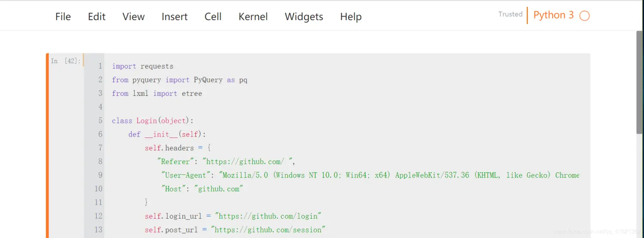Click the "Host": "github.com" line
This screenshot has width=644, height=238.
(x=202, y=189)
